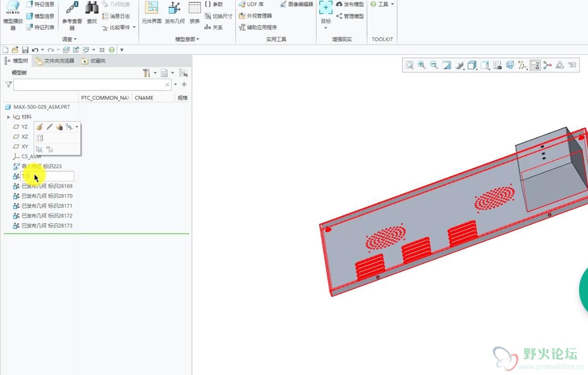
Task: Click the plus icon beside search field
Action: (x=184, y=84)
